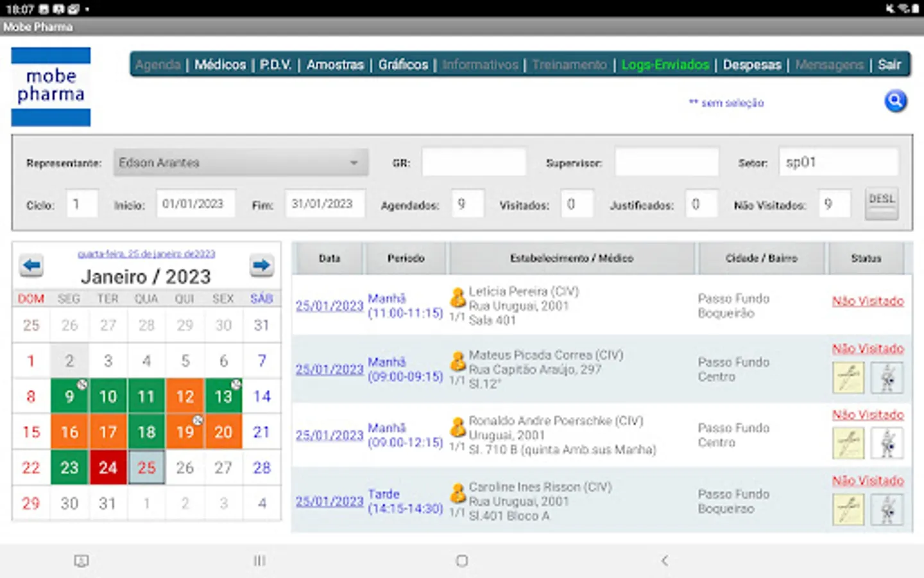This screenshot has width=924, height=578.
Task: Sort by the Período column header
Action: tap(406, 258)
